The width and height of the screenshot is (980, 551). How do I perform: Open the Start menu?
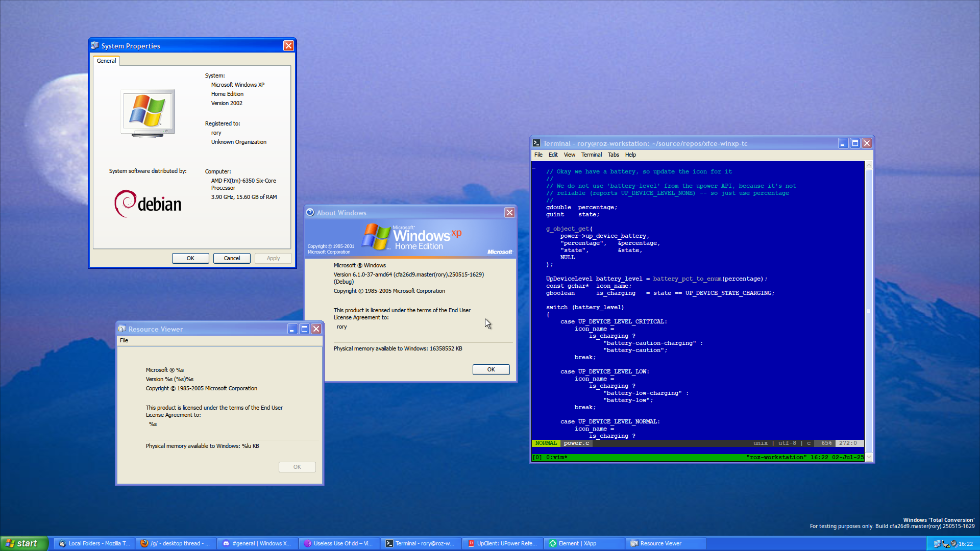click(24, 543)
